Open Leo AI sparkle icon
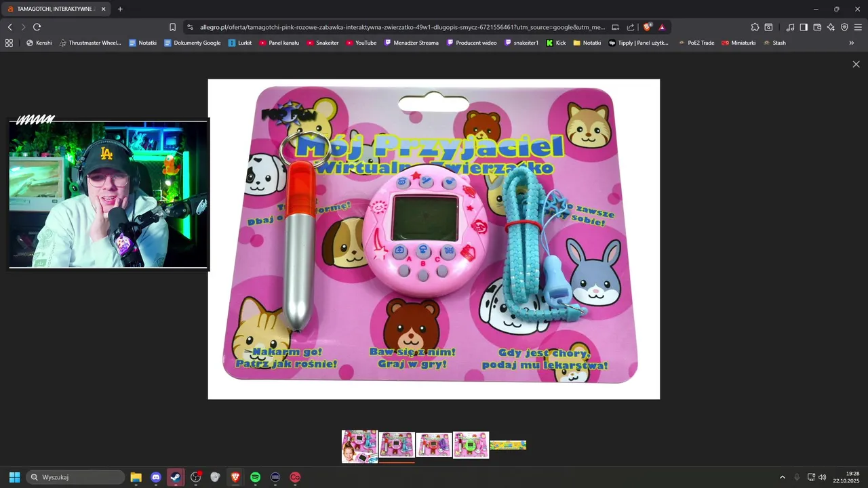The image size is (868, 488). [x=831, y=27]
